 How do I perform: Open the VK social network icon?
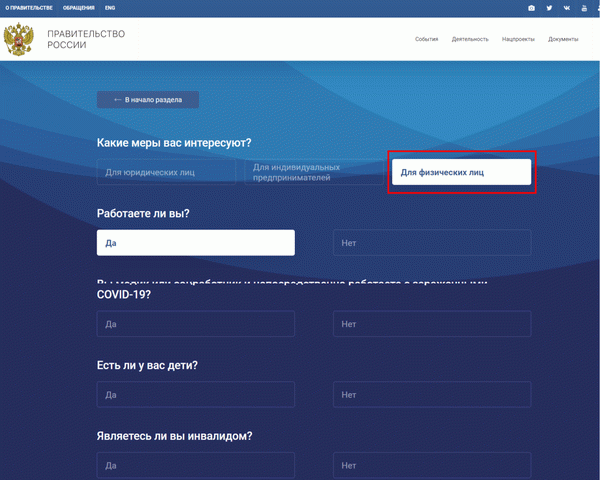(x=566, y=8)
